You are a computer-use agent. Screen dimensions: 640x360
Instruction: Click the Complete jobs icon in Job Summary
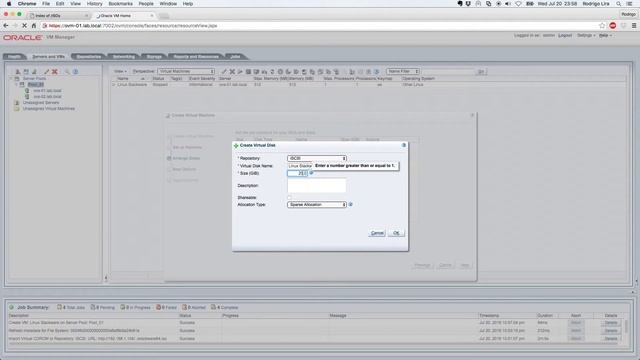pyautogui.click(x=213, y=307)
